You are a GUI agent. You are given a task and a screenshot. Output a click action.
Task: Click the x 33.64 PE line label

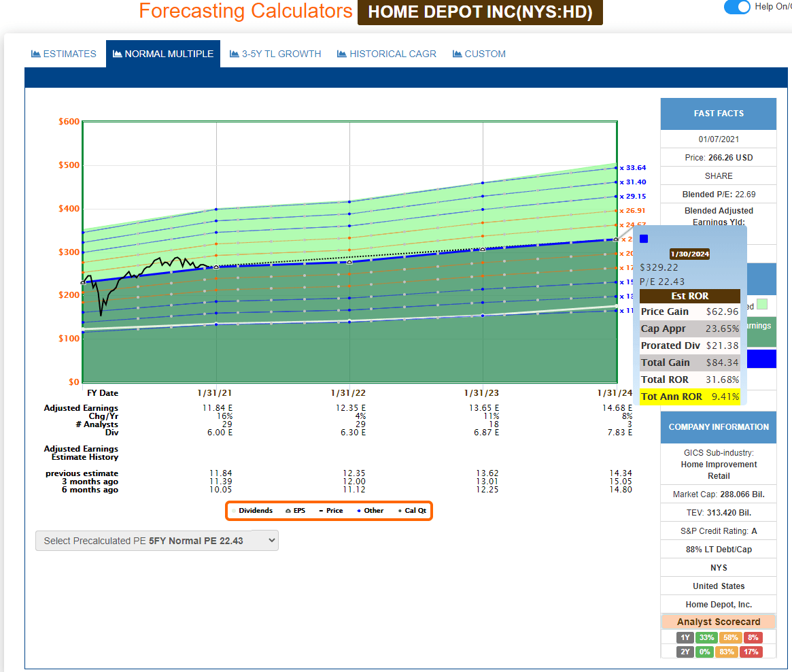(632, 167)
